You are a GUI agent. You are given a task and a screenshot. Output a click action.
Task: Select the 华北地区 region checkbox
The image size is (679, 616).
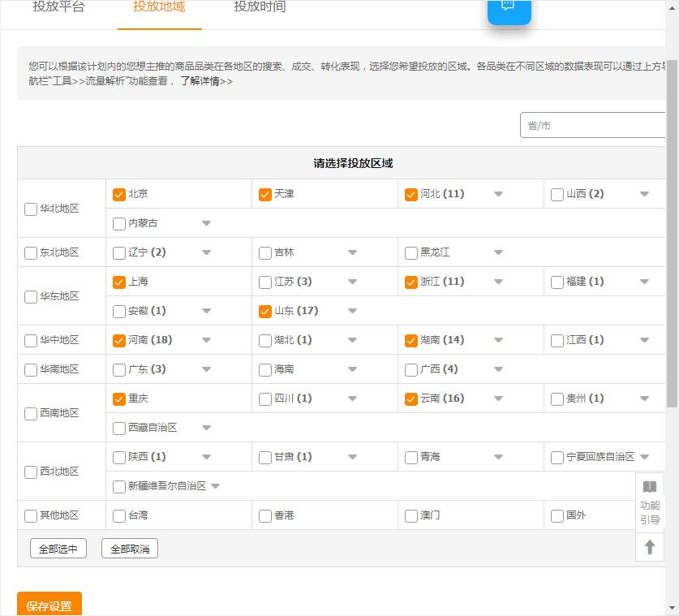point(31,209)
